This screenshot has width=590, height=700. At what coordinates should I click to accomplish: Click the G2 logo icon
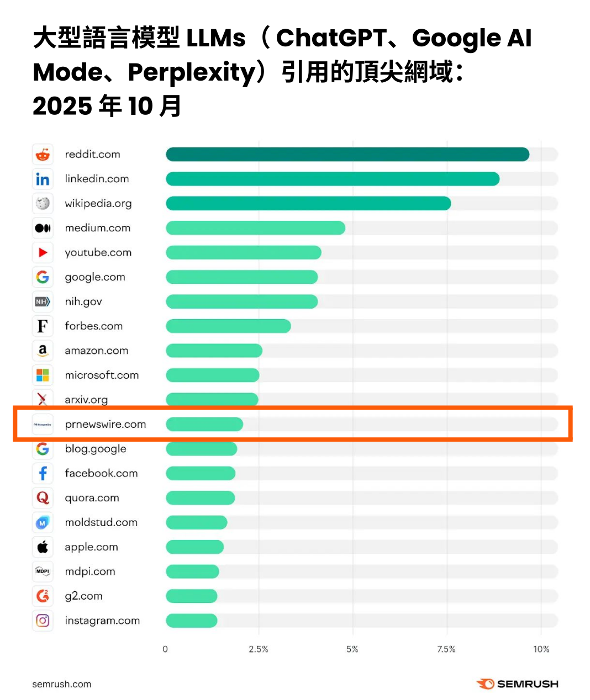[43, 596]
